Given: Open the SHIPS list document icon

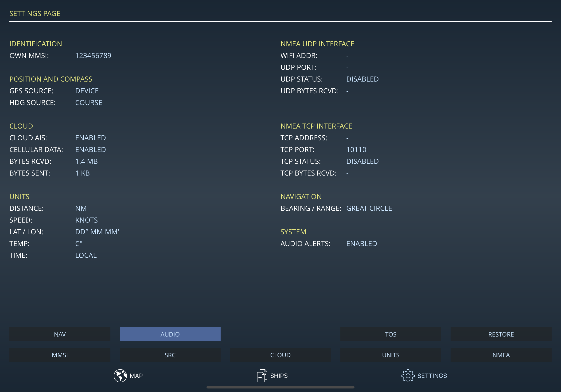Looking at the screenshot, I should tap(262, 375).
